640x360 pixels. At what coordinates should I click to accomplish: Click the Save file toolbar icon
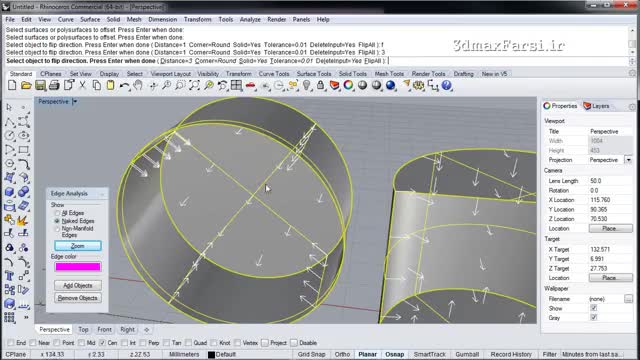tap(40, 85)
